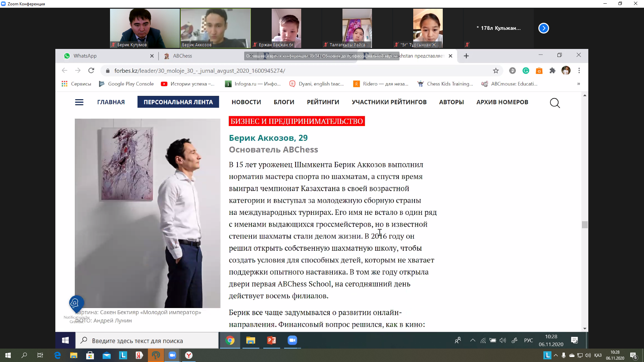
Task: Click the page vertical scrollbar thumb
Action: [585, 225]
